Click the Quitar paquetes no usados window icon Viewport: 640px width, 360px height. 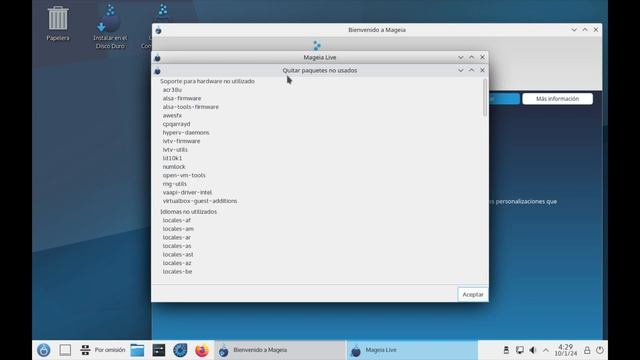click(158, 71)
